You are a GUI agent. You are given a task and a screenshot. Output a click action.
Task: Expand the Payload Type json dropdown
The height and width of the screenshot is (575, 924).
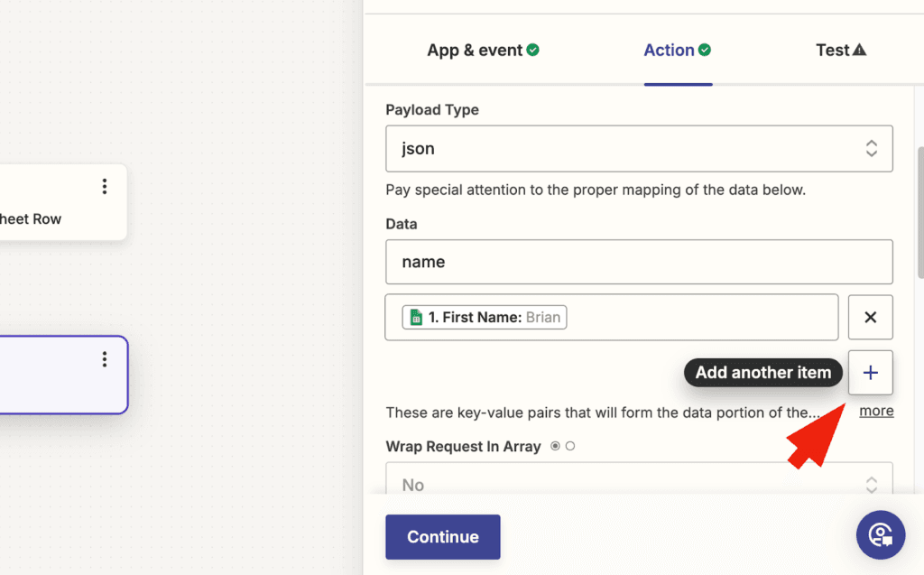click(x=639, y=149)
